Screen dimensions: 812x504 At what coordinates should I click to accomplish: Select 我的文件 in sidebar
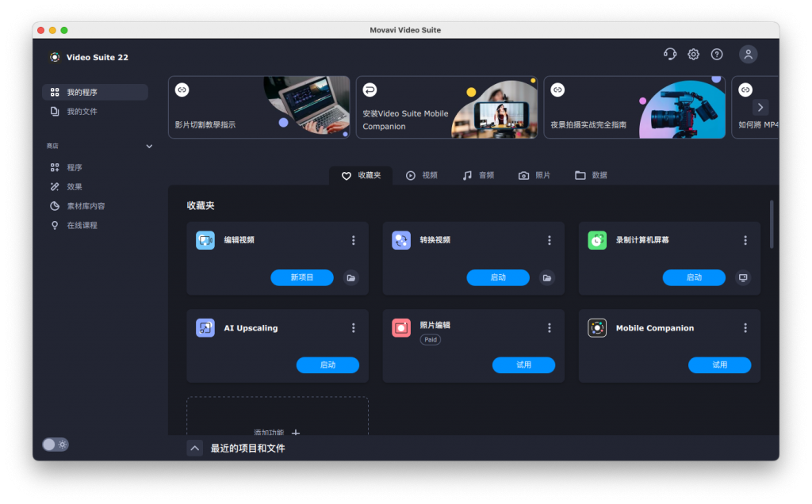(x=95, y=111)
